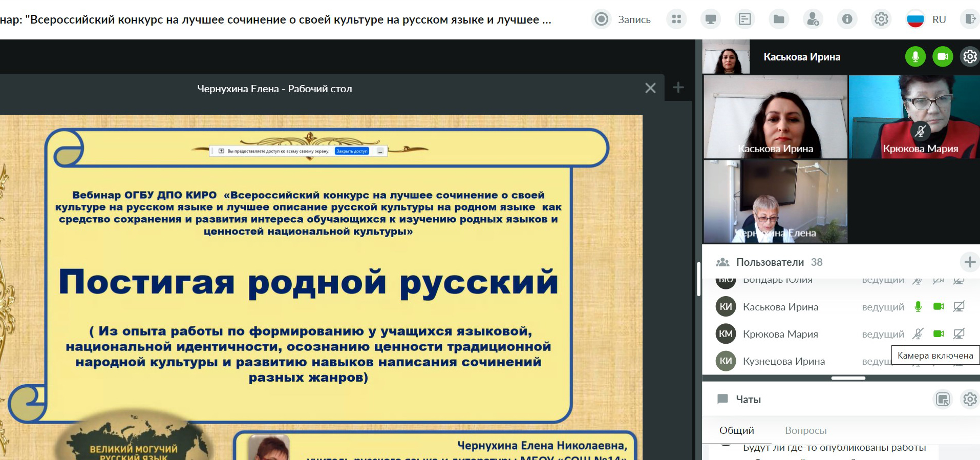Viewport: 980px width, 460px height.
Task: Click the chat bubble icon next to Чаты
Action: tap(722, 399)
